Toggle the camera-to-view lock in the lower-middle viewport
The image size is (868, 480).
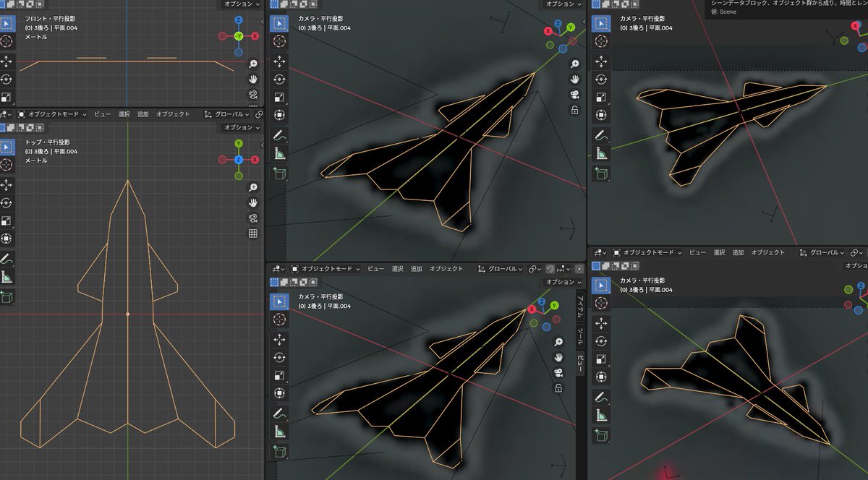[x=559, y=388]
